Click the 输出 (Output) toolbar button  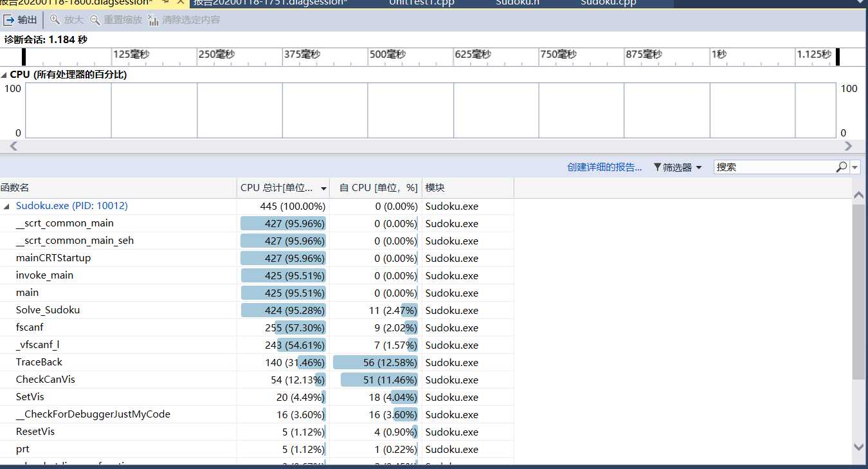coord(21,20)
